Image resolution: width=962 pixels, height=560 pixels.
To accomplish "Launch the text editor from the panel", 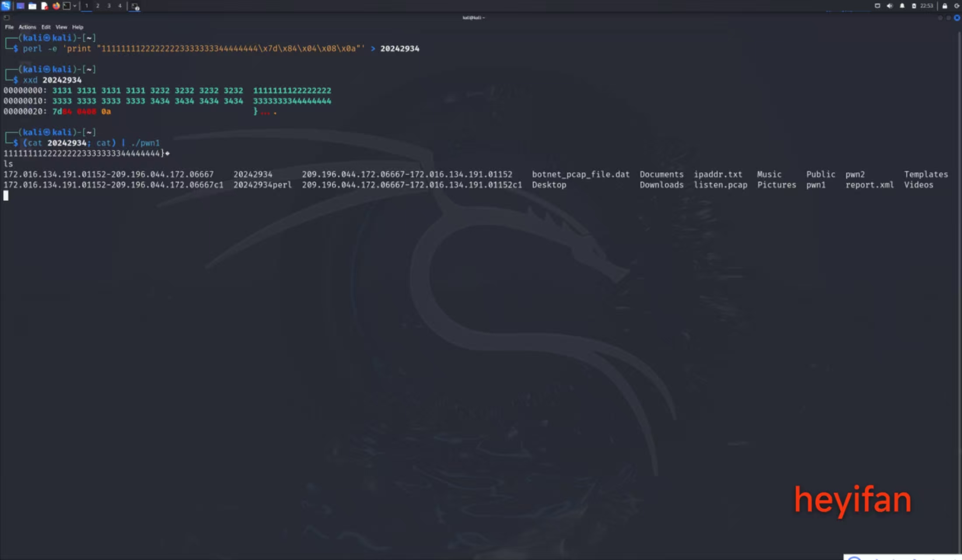I will [44, 6].
